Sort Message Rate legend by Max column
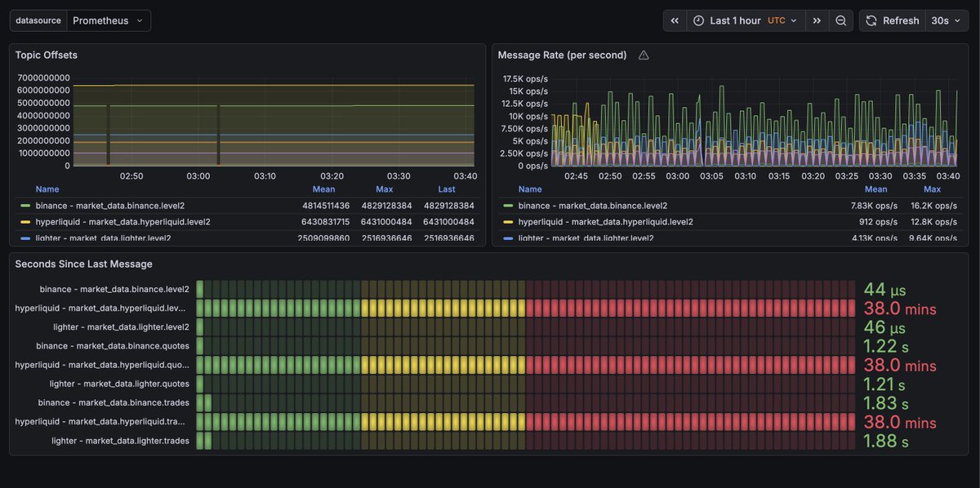This screenshot has width=980, height=488. pos(932,189)
